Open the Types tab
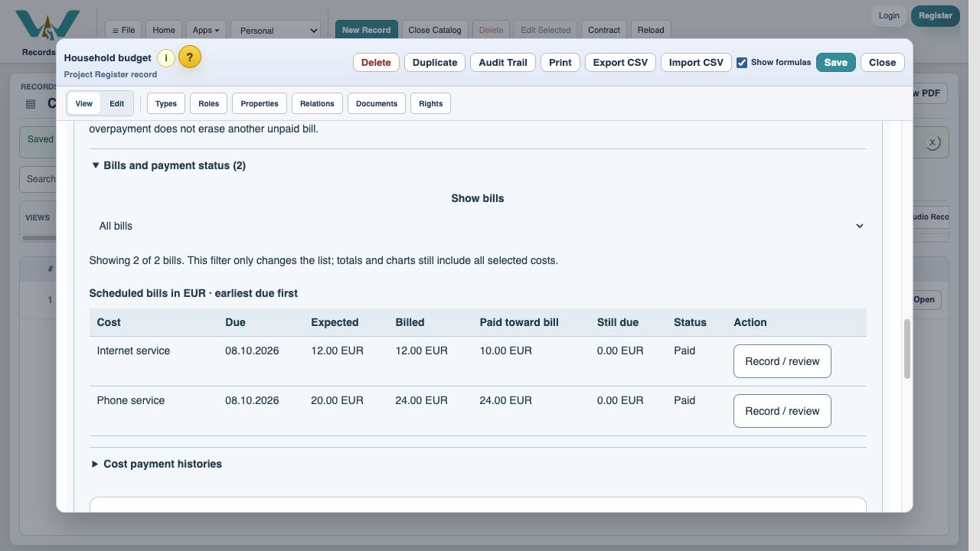The width and height of the screenshot is (980, 551). click(x=166, y=103)
